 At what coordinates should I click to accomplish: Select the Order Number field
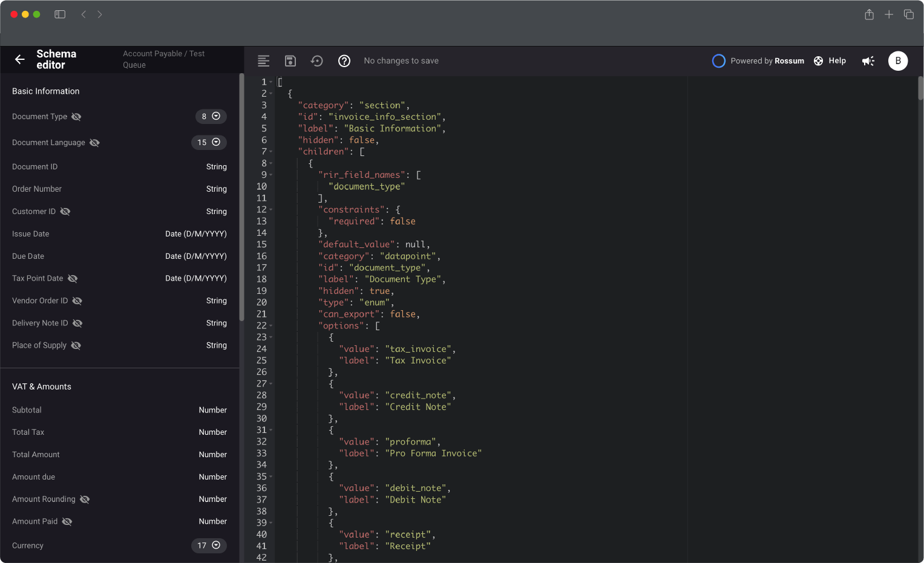pyautogui.click(x=37, y=189)
